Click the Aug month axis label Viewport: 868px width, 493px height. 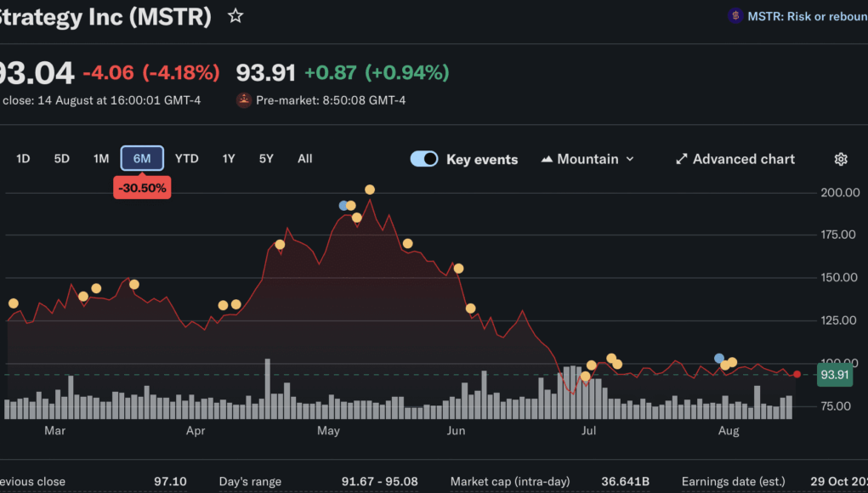(729, 430)
